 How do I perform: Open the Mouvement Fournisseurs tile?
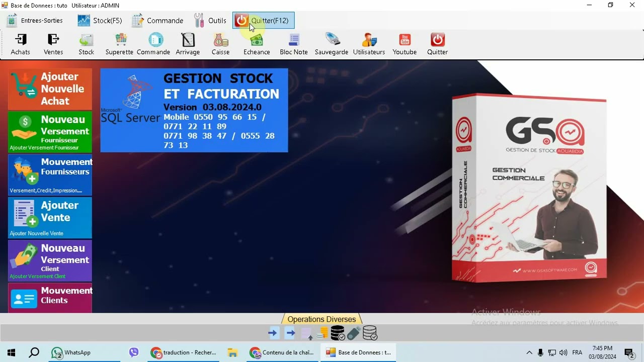pos(50,175)
